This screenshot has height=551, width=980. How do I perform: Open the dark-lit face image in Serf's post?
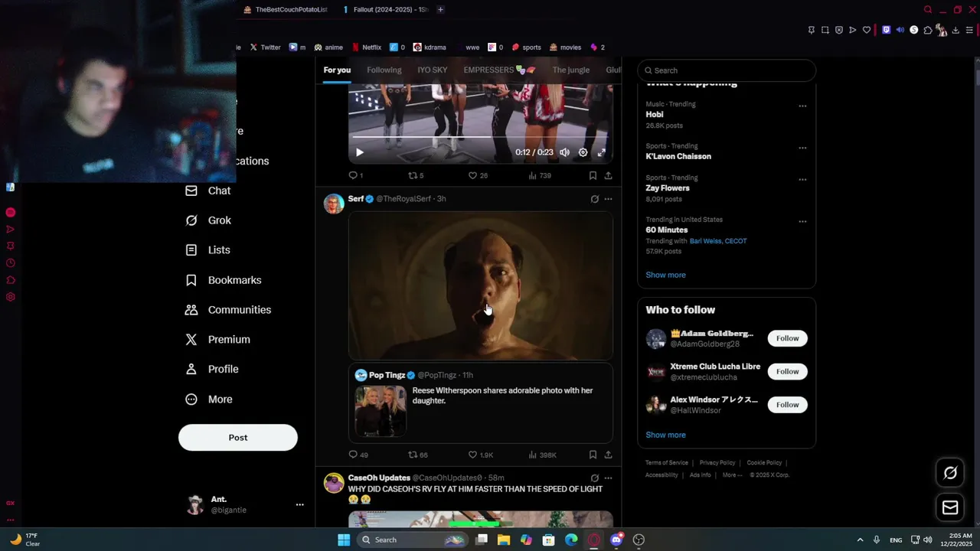481,286
